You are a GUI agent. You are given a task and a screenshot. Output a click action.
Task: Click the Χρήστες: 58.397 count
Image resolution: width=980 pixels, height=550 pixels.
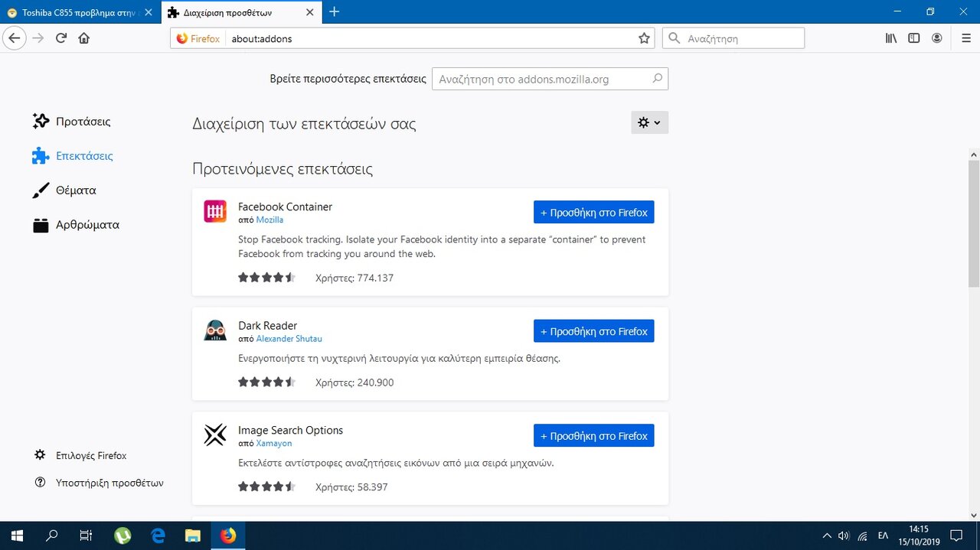tap(351, 487)
